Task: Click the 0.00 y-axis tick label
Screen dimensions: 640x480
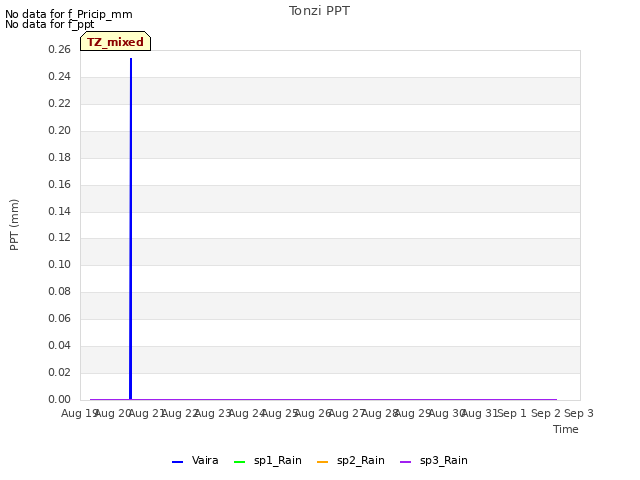Action: pyautogui.click(x=59, y=399)
